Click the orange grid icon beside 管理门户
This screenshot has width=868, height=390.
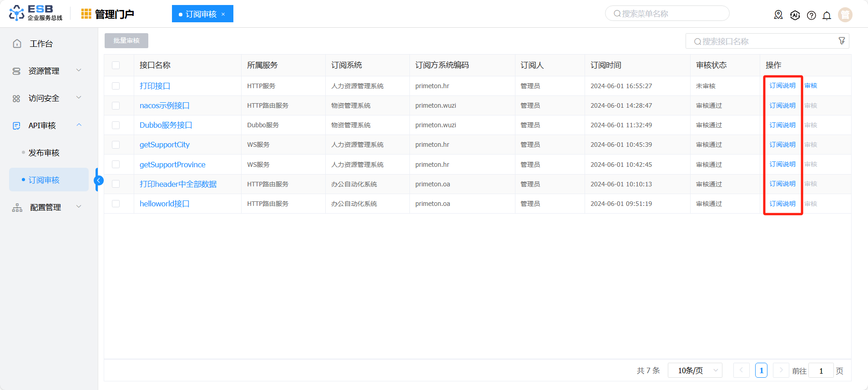(x=86, y=14)
